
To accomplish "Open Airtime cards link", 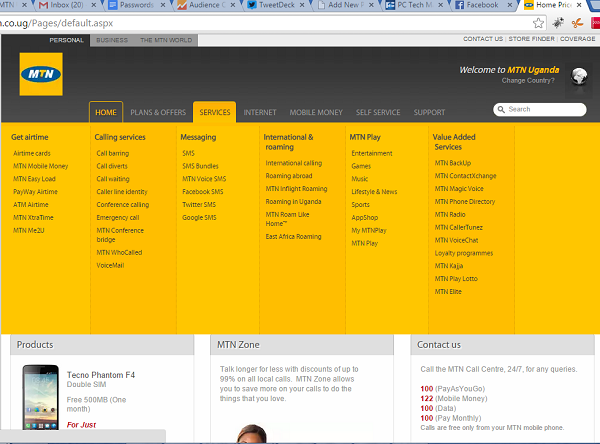I will pos(32,153).
